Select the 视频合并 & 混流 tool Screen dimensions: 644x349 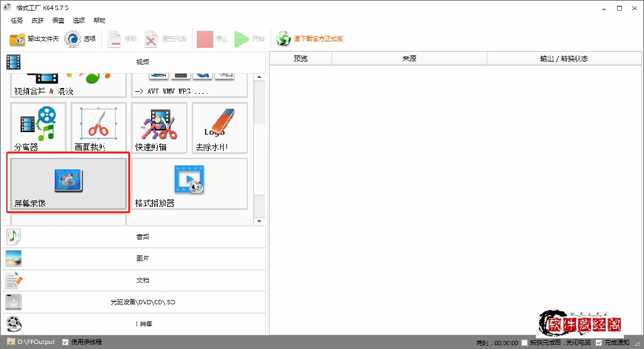(68, 86)
